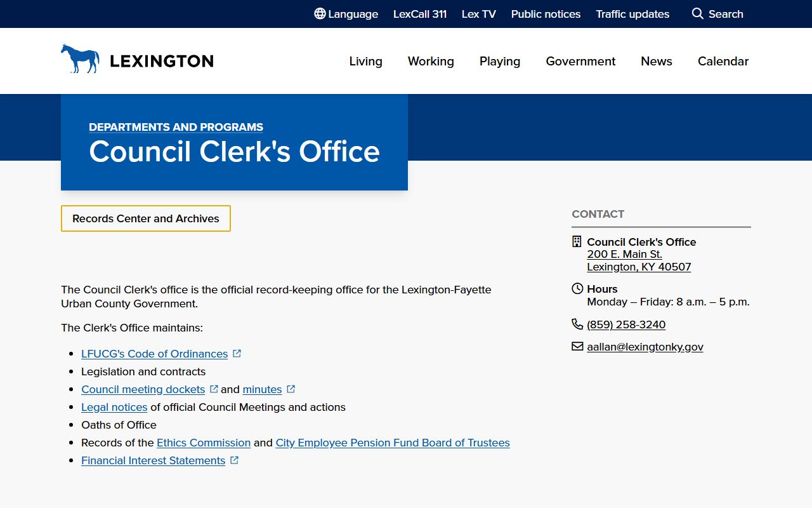Open the Government menu

(x=580, y=62)
